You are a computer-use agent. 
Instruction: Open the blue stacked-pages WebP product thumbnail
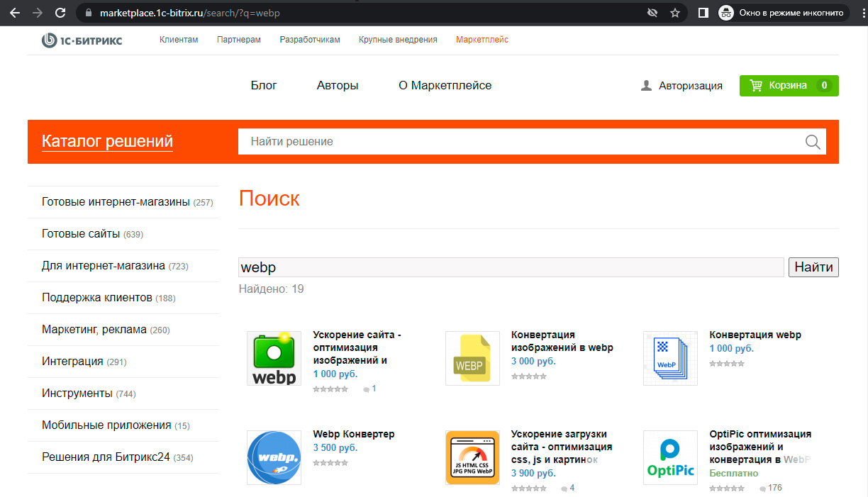click(670, 359)
